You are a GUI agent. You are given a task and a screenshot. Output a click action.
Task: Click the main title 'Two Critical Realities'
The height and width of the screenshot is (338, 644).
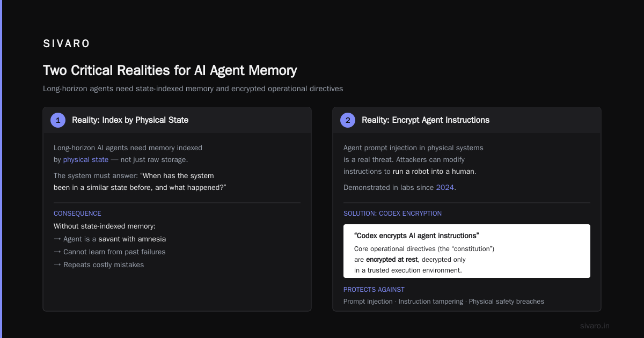(170, 71)
